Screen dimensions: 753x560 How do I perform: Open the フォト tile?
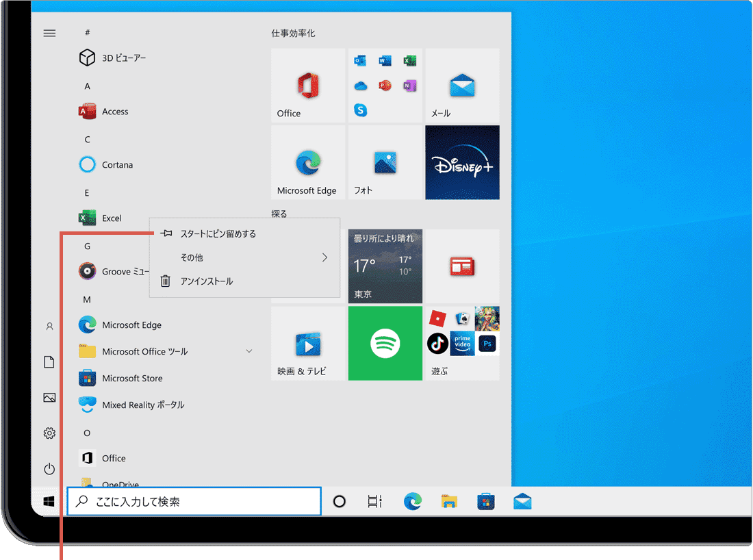(385, 162)
